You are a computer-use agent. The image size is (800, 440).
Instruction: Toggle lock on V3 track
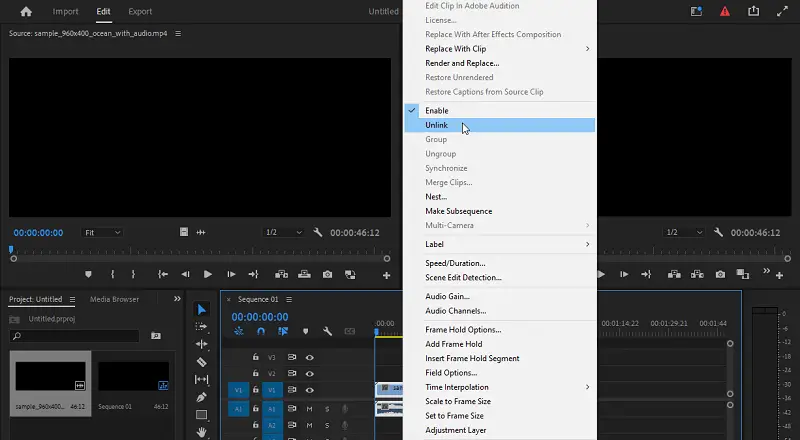pos(256,357)
